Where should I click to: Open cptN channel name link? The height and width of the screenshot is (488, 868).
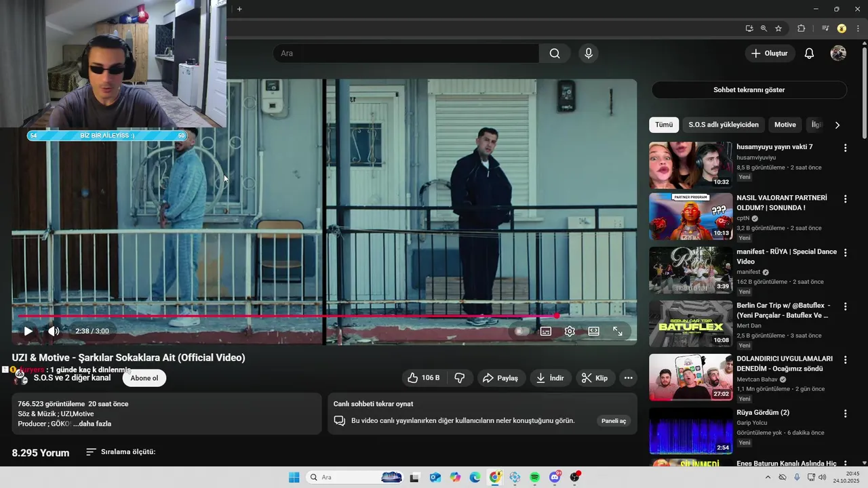[743, 219]
